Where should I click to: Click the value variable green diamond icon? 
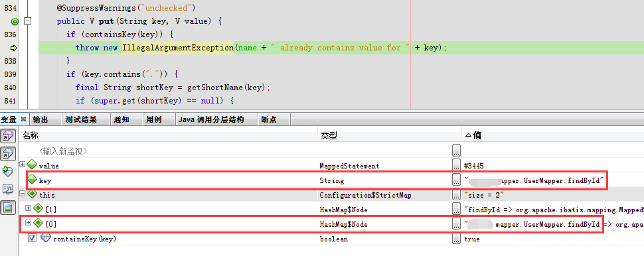[32, 165]
